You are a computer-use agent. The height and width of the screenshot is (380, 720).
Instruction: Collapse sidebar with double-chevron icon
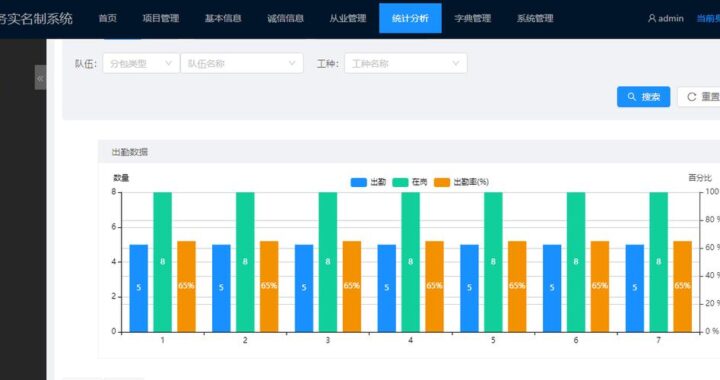40,78
